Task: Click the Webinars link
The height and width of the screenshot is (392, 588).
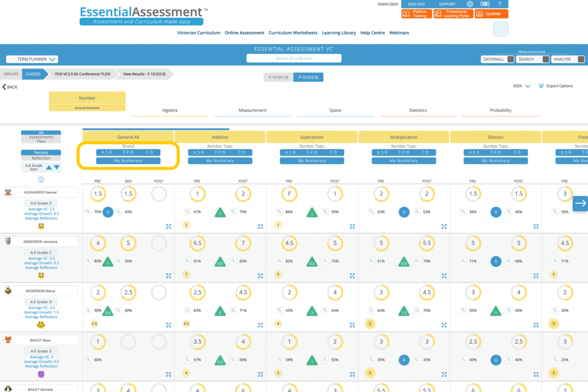Action: click(399, 33)
